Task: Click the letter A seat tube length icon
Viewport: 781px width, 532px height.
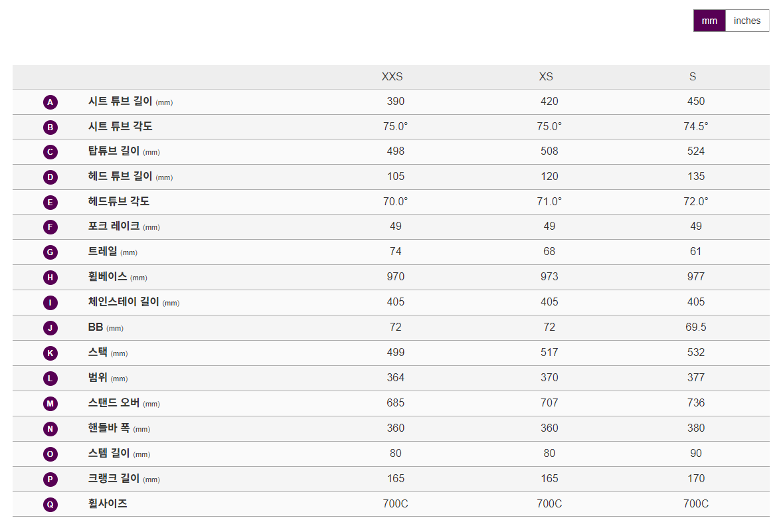Action: [x=50, y=102]
